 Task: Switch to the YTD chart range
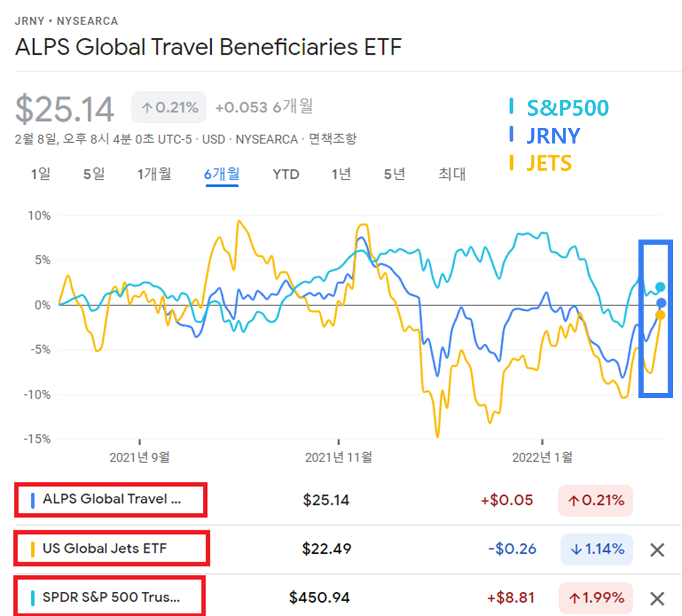[x=286, y=174]
